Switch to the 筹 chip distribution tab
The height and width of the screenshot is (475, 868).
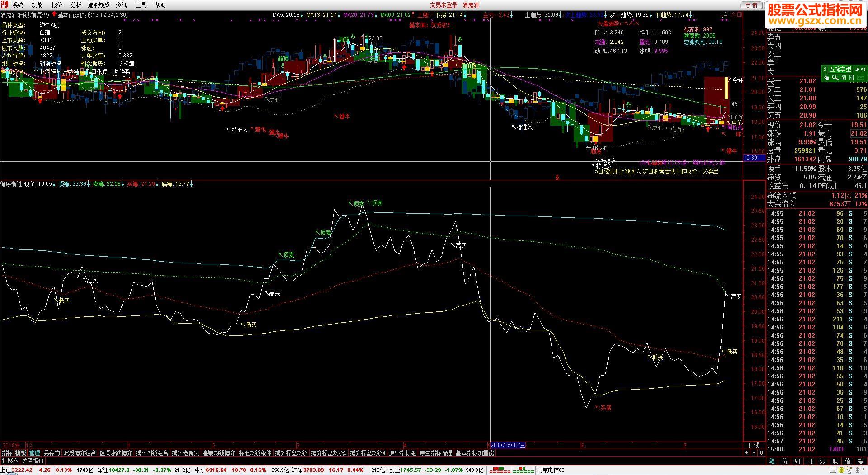860,461
